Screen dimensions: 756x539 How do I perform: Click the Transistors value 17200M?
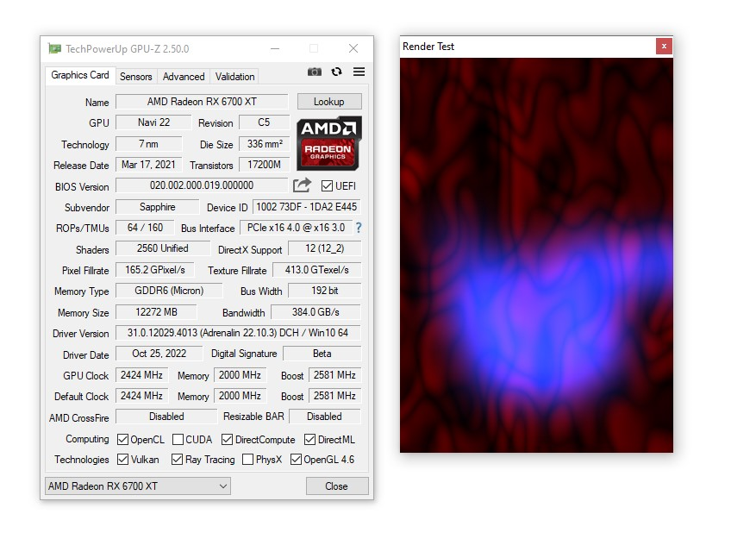pyautogui.click(x=265, y=165)
